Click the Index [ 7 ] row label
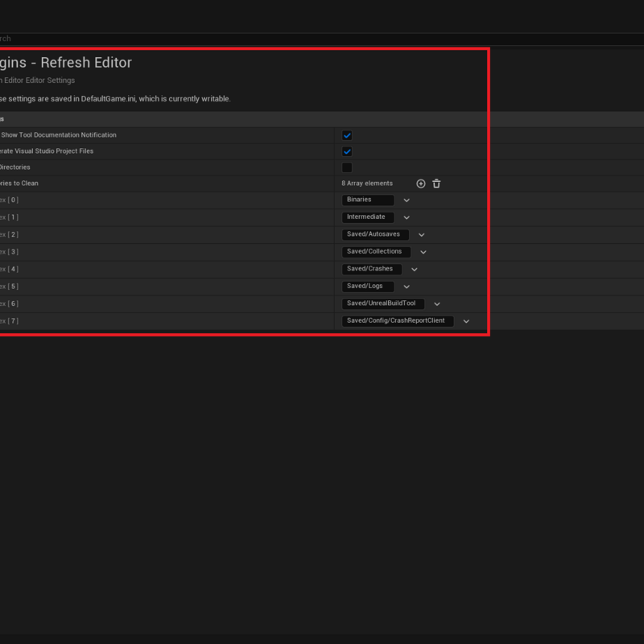The width and height of the screenshot is (644, 644). [9, 321]
